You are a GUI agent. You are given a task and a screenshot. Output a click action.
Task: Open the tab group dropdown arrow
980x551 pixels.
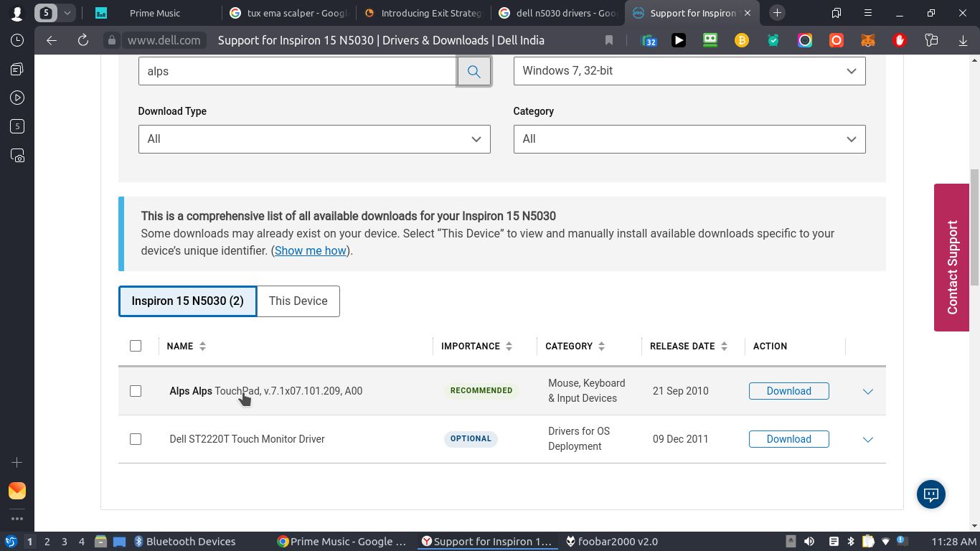(67, 13)
